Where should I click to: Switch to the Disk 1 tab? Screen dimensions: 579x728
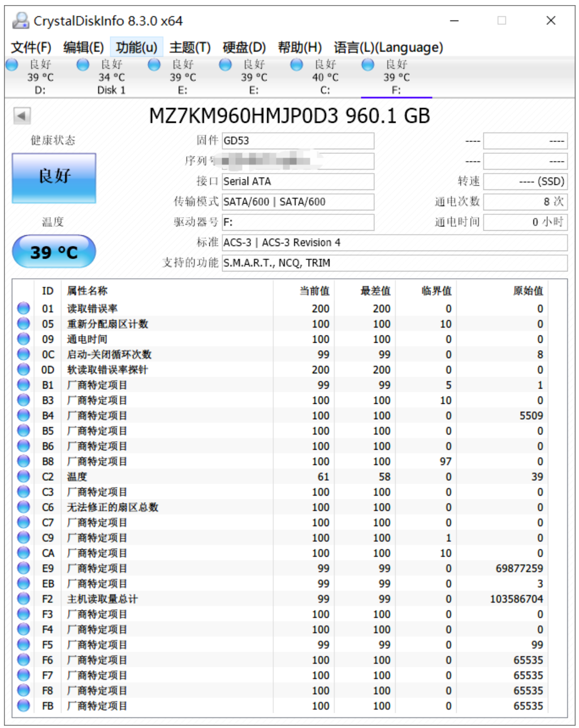111,77
